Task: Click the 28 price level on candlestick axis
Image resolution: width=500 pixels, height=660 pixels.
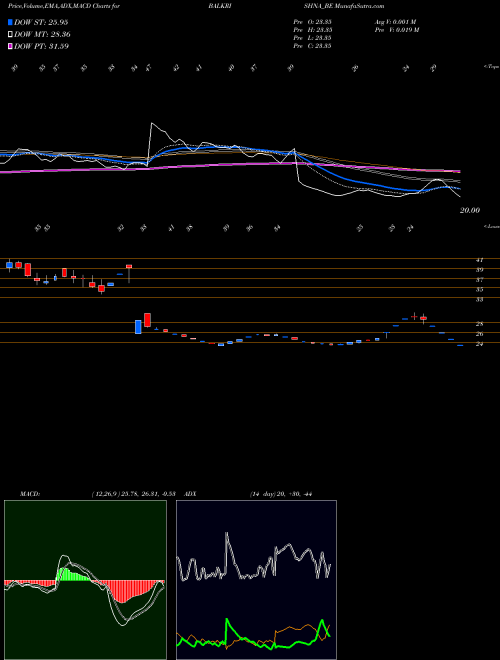Action: [x=479, y=324]
